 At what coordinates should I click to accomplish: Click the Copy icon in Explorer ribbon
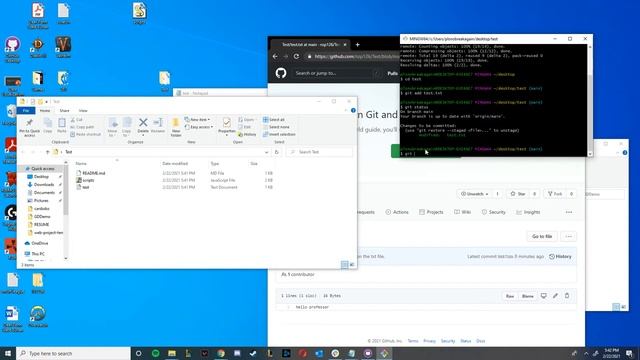click(x=48, y=125)
